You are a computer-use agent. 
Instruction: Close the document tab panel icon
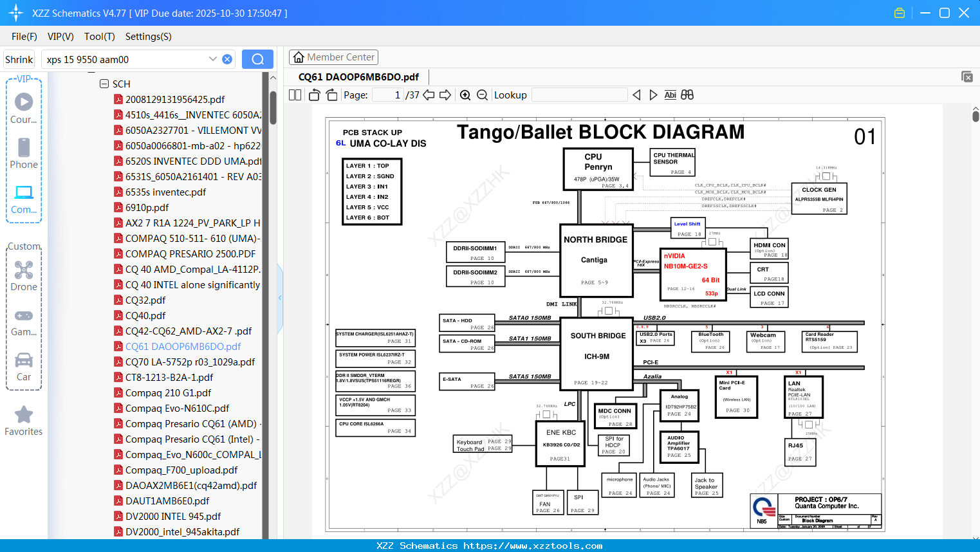point(967,77)
